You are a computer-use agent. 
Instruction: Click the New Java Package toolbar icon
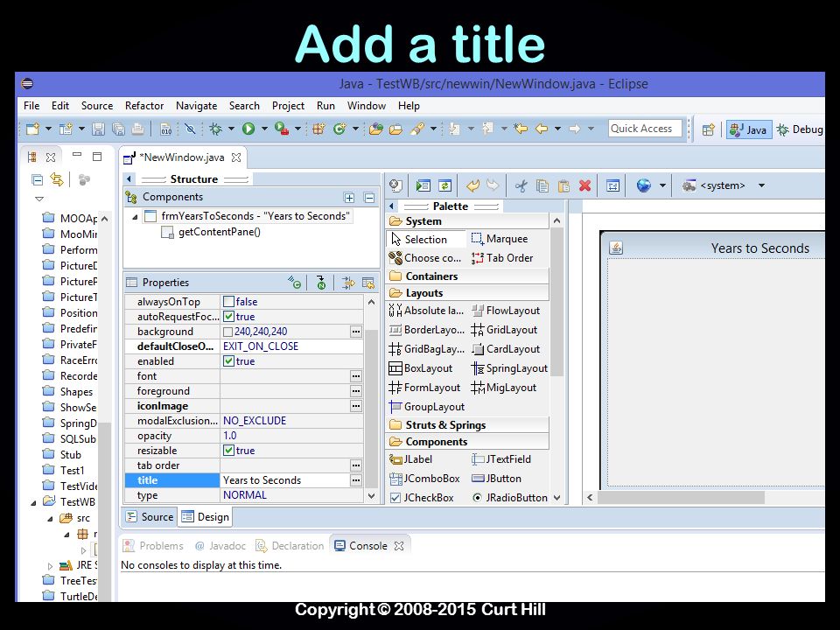318,129
